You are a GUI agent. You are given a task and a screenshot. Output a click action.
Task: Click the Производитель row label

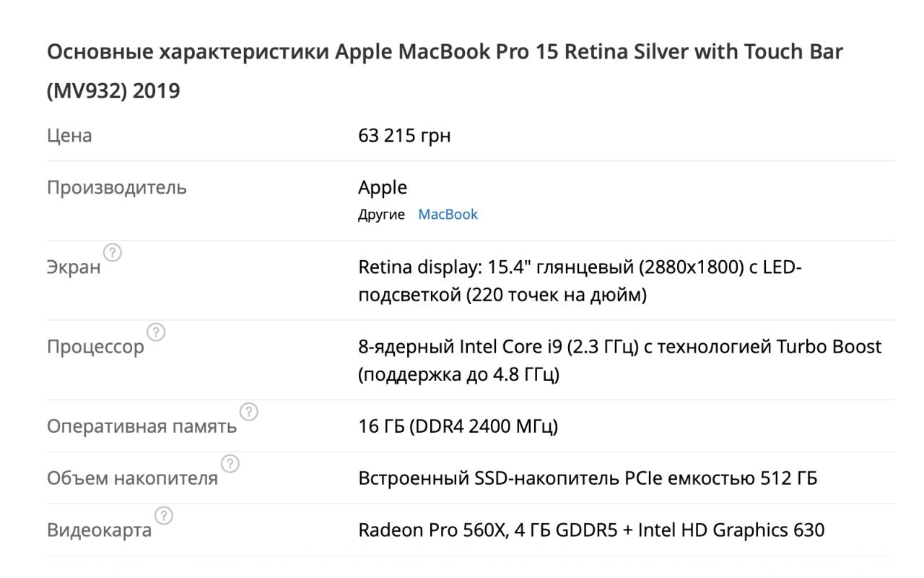[117, 188]
